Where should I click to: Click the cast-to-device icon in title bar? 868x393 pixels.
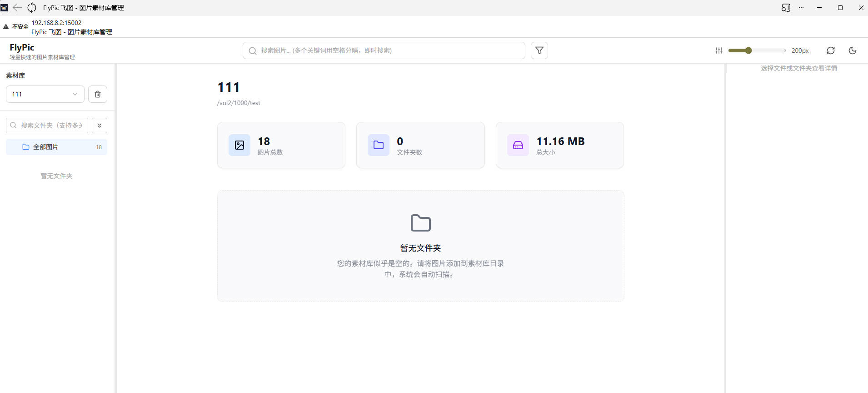(786, 8)
